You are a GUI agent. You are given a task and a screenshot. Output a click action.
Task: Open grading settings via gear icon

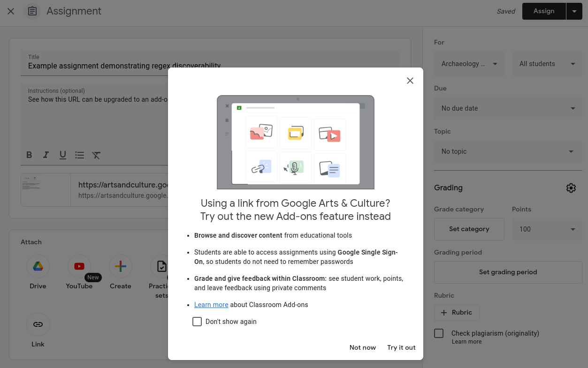(571, 188)
